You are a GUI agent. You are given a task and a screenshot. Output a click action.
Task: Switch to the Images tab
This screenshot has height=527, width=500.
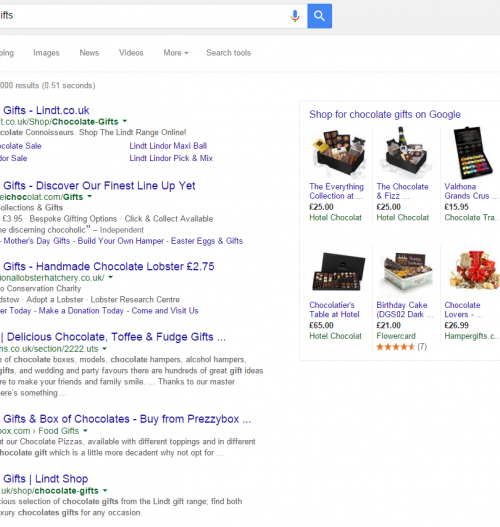point(46,53)
